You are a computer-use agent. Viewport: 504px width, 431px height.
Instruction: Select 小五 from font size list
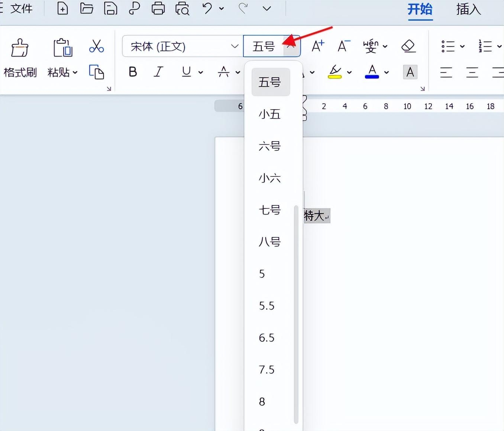269,114
